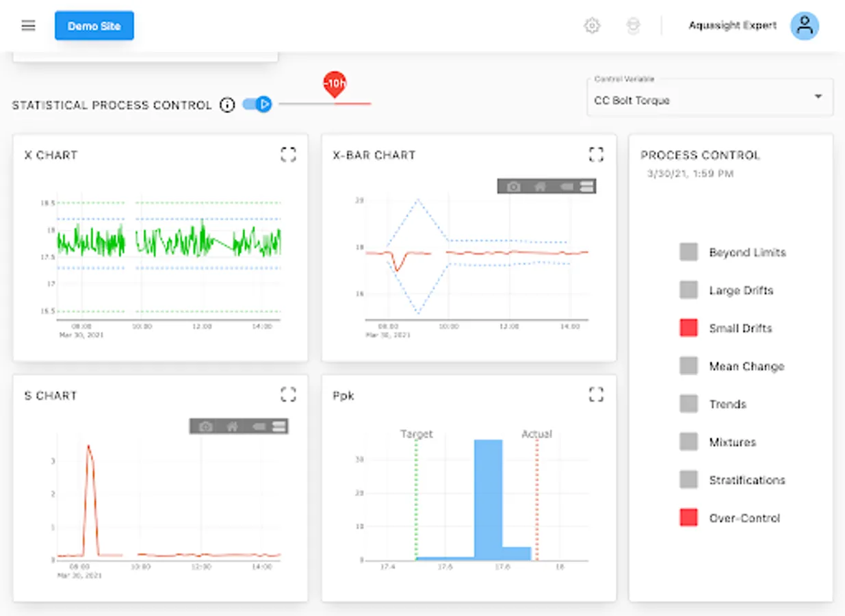Click the Over-Control label
This screenshot has width=845, height=616.
(744, 518)
